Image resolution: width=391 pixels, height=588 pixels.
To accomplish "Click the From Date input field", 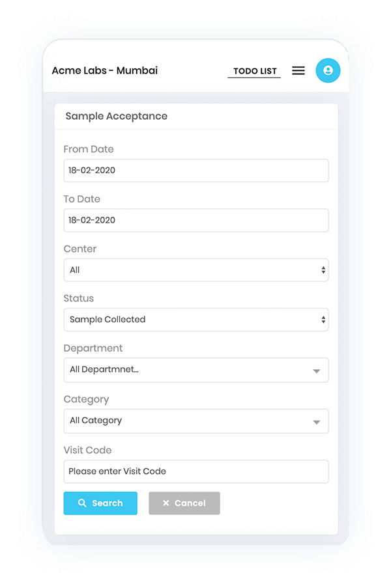I will pyautogui.click(x=195, y=171).
